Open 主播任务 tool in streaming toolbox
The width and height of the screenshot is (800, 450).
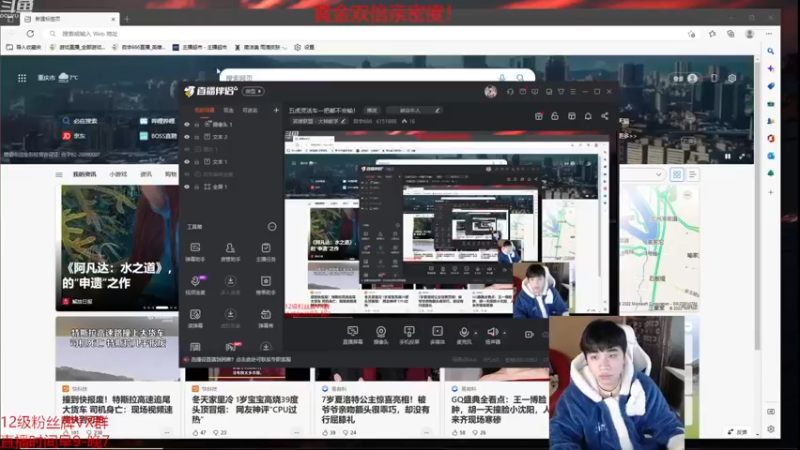(x=265, y=252)
